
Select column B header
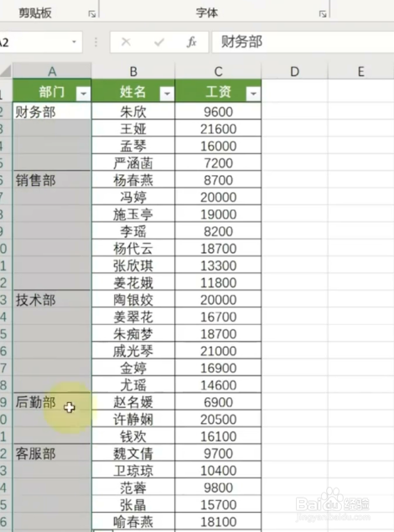pos(133,71)
